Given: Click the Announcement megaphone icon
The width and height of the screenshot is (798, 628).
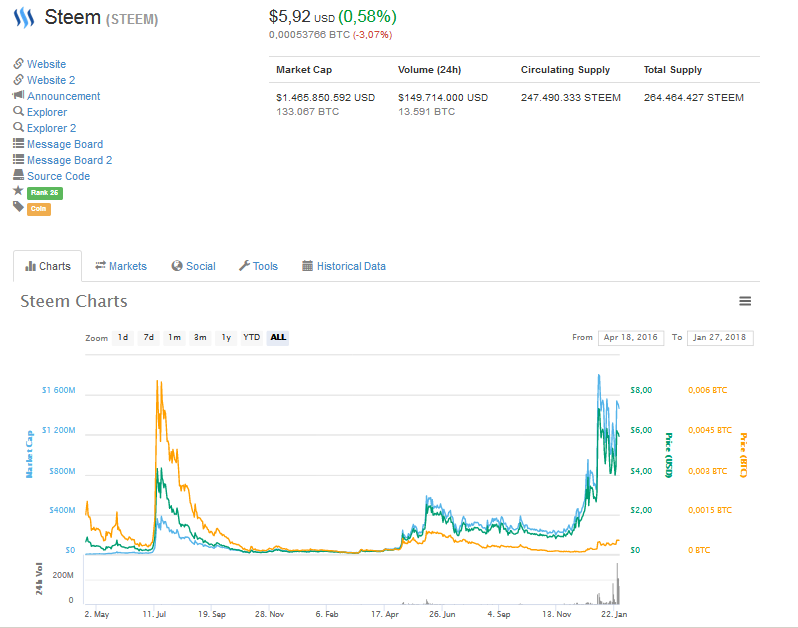Looking at the screenshot, I should pyautogui.click(x=18, y=95).
